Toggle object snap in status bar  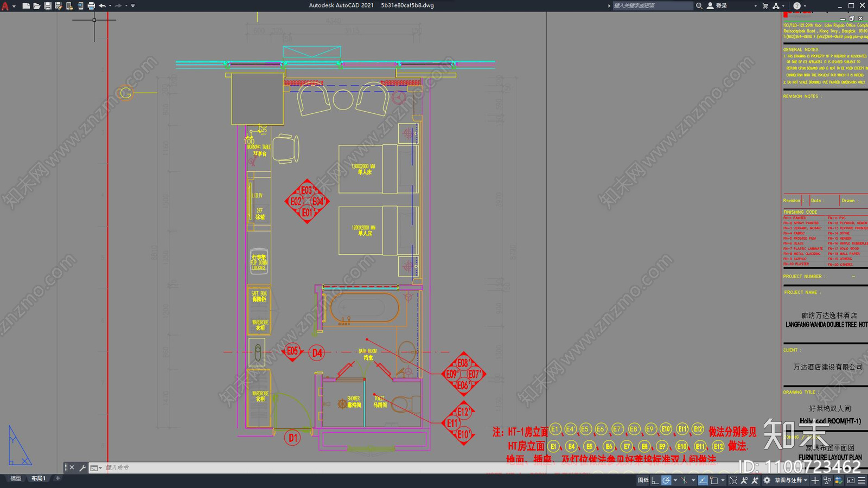(714, 480)
